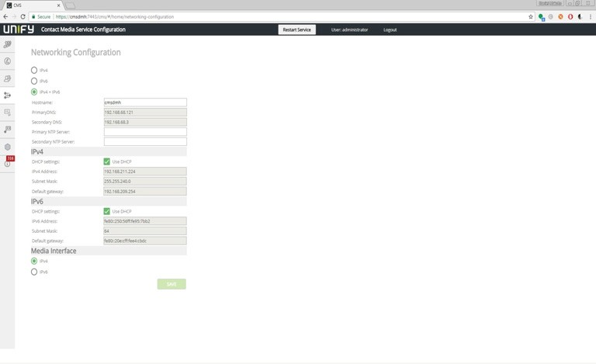Open the browser three-dot menu
The width and height of the screenshot is (596, 364).
(591, 17)
